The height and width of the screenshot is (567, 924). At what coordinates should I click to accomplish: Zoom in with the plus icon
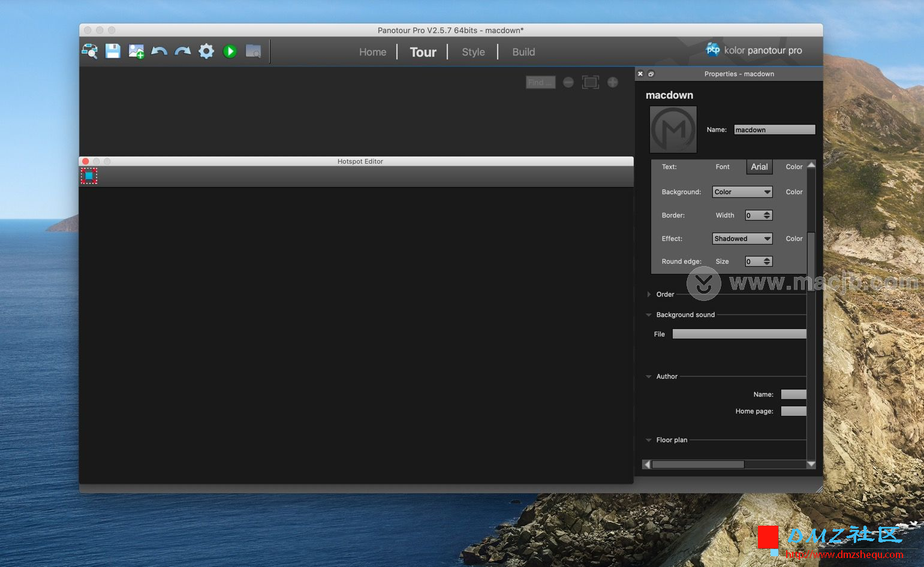(x=612, y=82)
